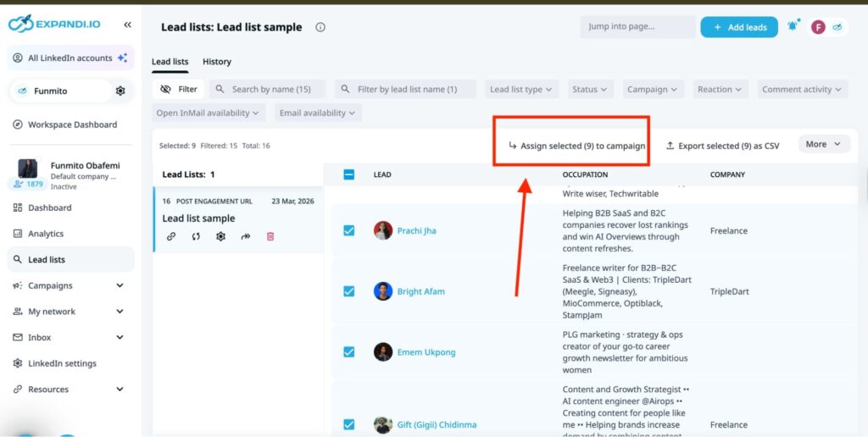Viewport: 868px width, 437px height.
Task: Uncheck Bright Afam's checkbox
Action: click(x=348, y=291)
